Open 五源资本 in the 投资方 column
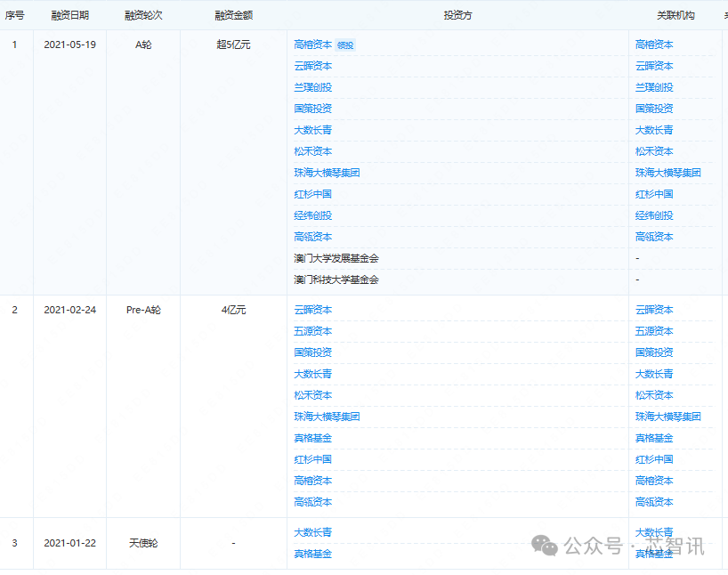 coord(313,331)
